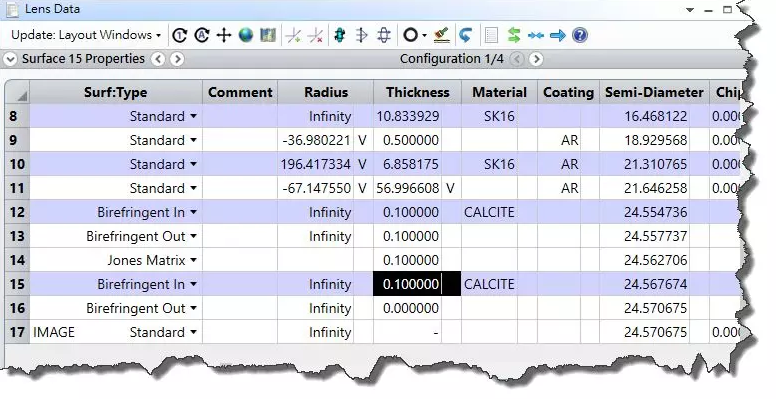Click the select-all corner cell of the table
The image size is (776, 399).
click(x=17, y=92)
